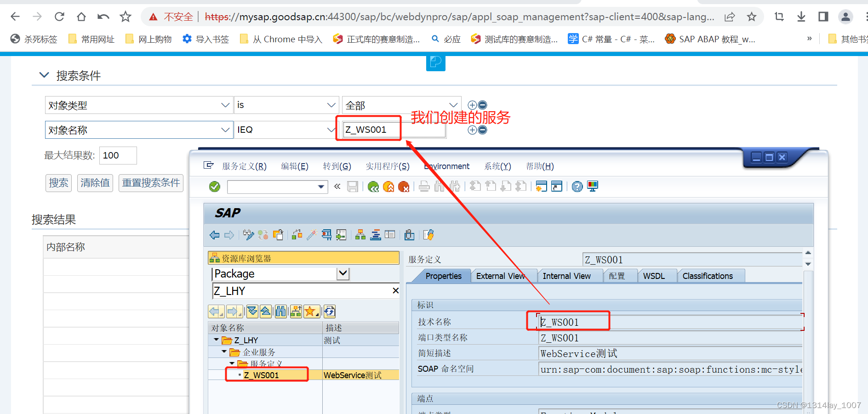The width and height of the screenshot is (868, 414).
Task: Click the Find binoculars icon in SAP toolbar
Action: click(440, 187)
